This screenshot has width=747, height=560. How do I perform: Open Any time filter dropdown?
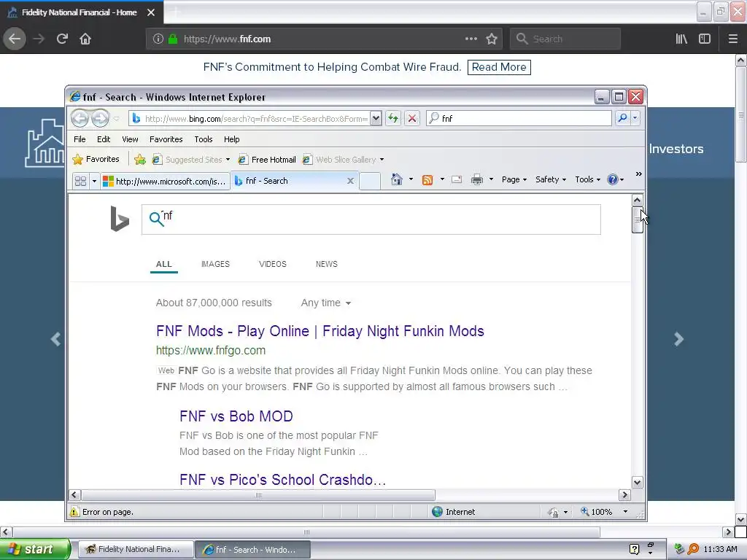(326, 303)
